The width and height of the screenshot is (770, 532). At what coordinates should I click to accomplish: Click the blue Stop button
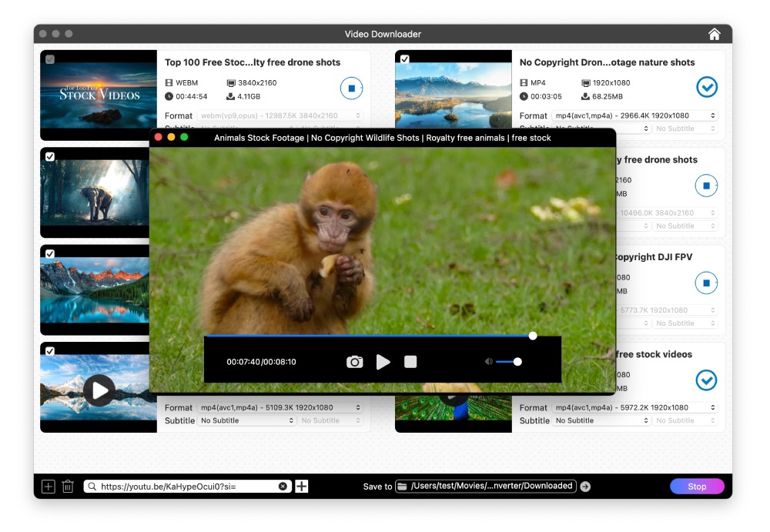click(696, 487)
